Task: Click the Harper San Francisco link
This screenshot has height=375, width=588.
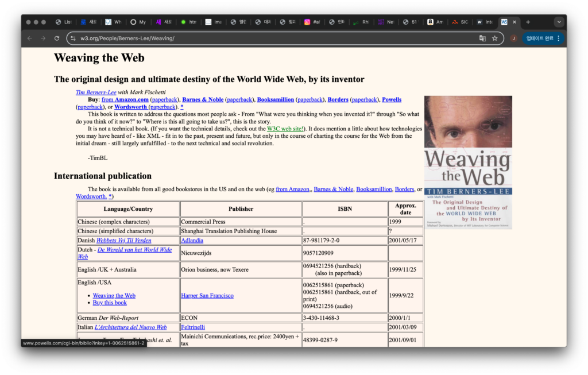Action: coord(207,296)
